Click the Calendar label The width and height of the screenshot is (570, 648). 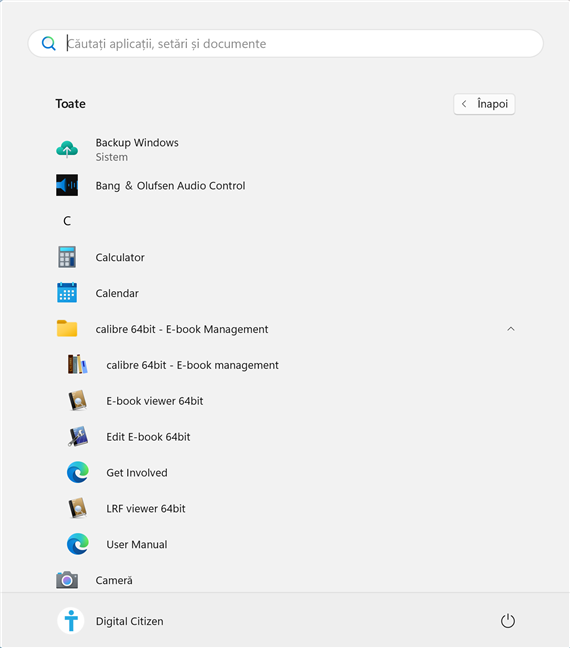[x=117, y=293]
